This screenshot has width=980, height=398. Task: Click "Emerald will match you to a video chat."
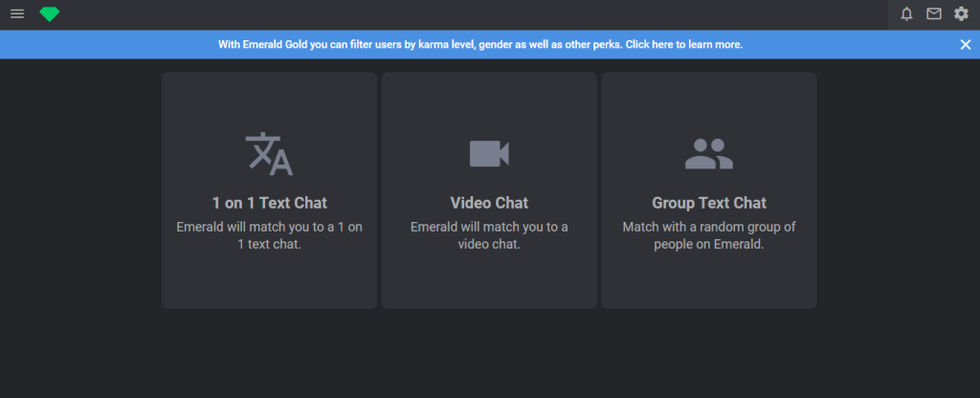(x=489, y=235)
